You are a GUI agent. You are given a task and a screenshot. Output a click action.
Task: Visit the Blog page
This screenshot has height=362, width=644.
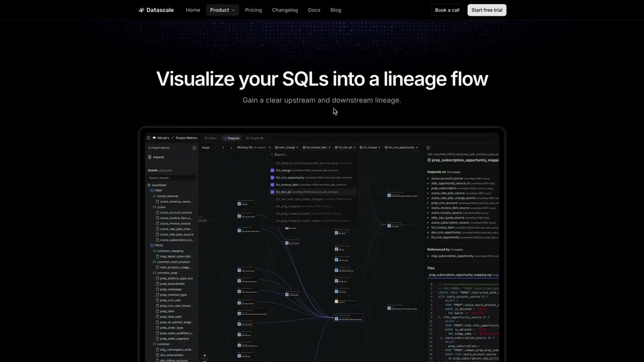[x=336, y=10]
